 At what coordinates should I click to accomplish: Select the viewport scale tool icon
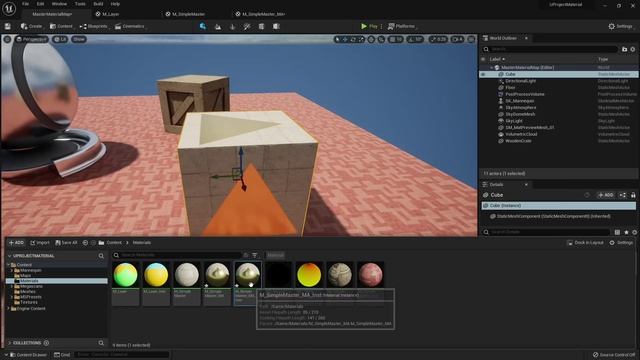click(361, 40)
